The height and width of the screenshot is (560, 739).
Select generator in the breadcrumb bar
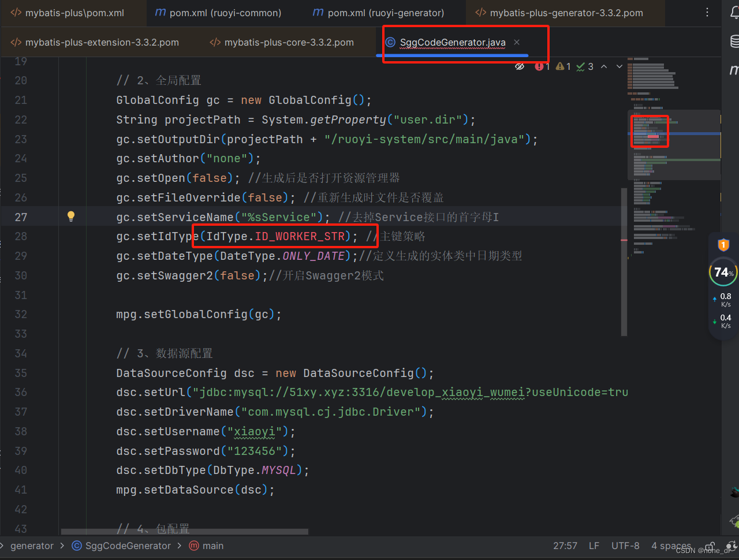(32, 546)
